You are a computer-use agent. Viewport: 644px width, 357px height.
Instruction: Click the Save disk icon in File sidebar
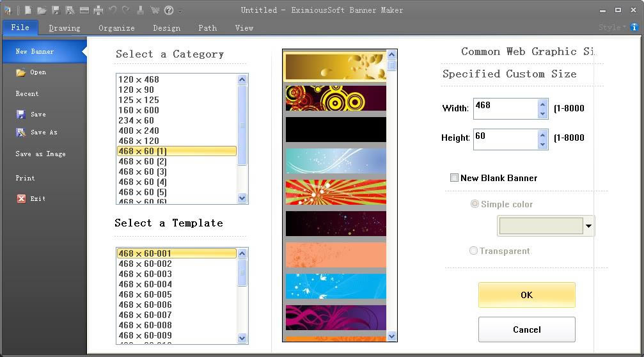(x=21, y=115)
